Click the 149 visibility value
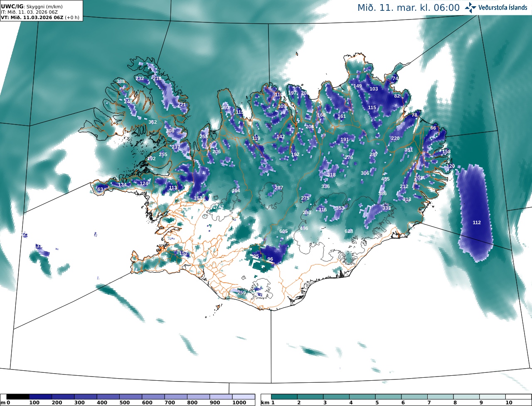 (x=358, y=86)
